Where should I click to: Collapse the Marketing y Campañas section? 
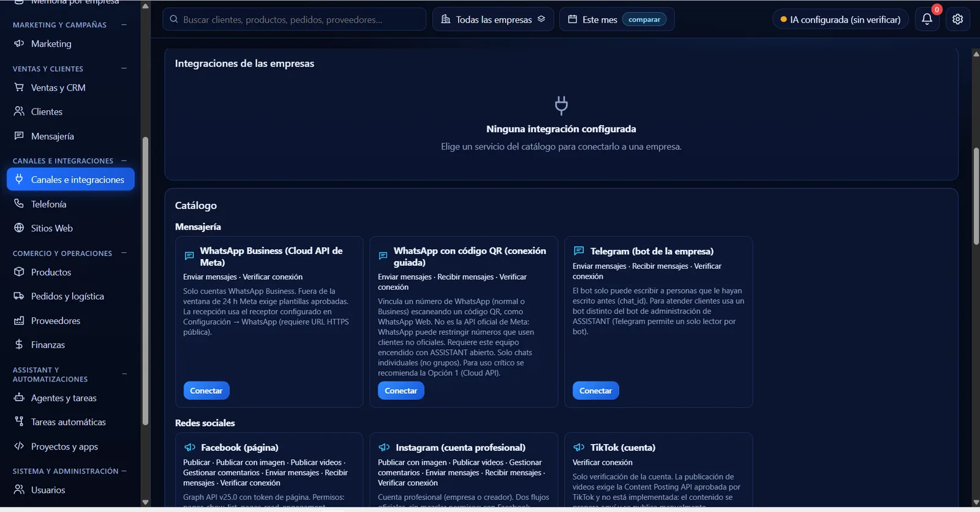pos(124,24)
